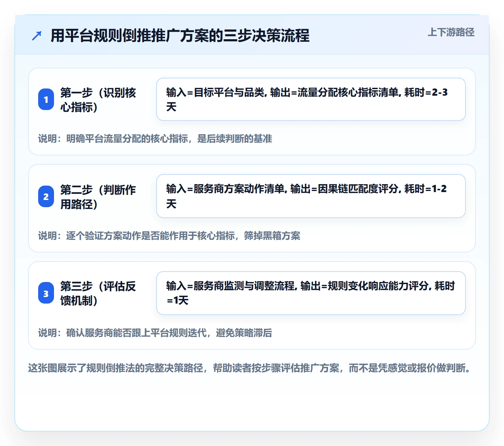The width and height of the screenshot is (504, 446).
Task: Select the step 3 number badge
Action: 46,293
